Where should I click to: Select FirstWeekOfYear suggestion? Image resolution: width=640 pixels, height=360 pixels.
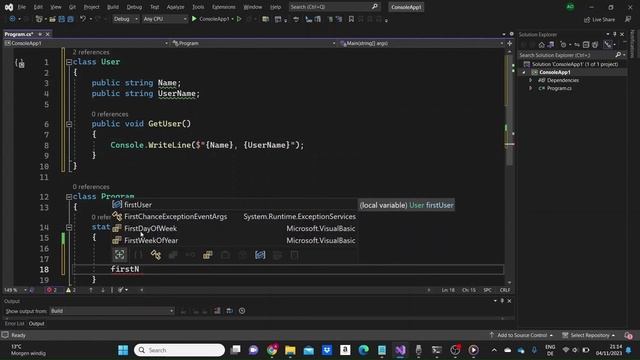point(234,240)
